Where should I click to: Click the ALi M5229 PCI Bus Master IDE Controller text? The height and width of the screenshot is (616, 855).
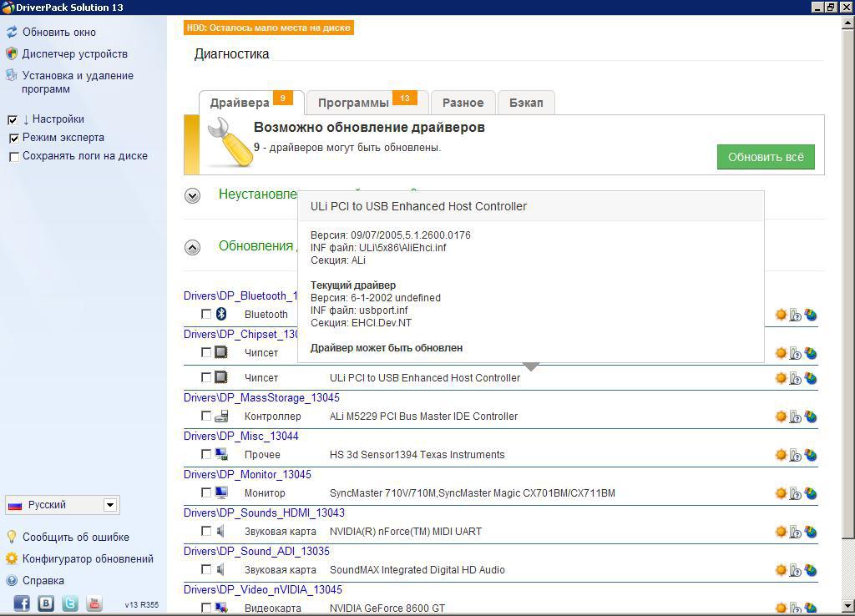[423, 417]
